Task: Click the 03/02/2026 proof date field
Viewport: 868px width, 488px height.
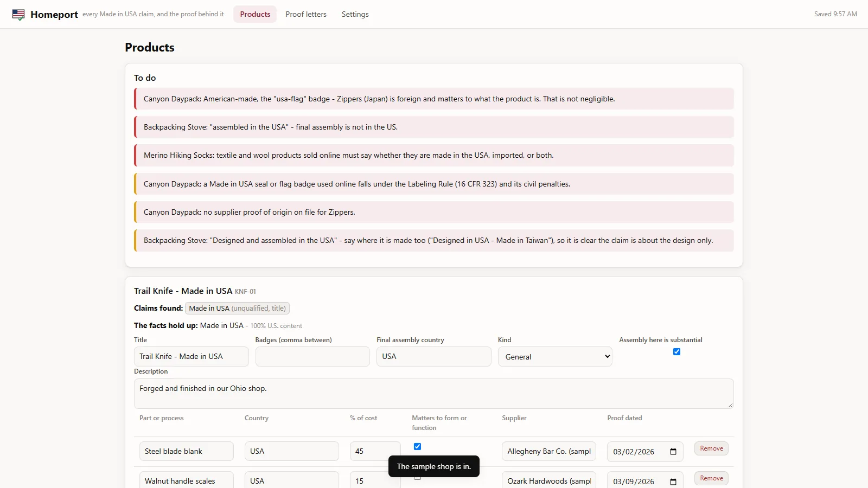Action: [645, 451]
